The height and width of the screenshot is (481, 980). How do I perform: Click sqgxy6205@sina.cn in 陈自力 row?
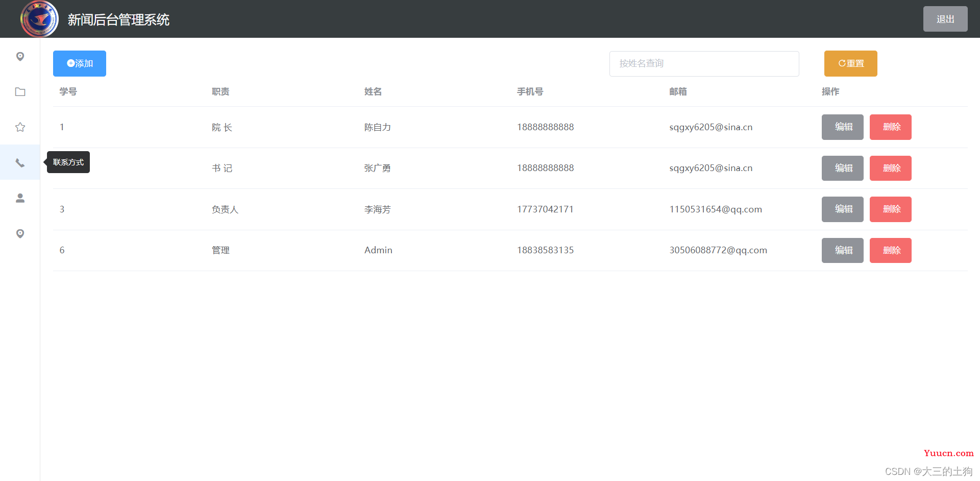pyautogui.click(x=711, y=127)
